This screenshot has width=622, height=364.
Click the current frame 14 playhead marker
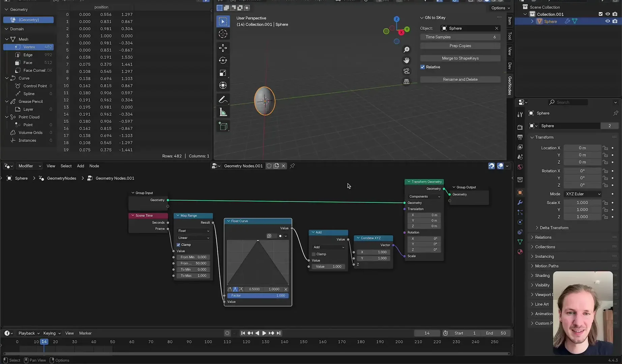tap(44, 342)
